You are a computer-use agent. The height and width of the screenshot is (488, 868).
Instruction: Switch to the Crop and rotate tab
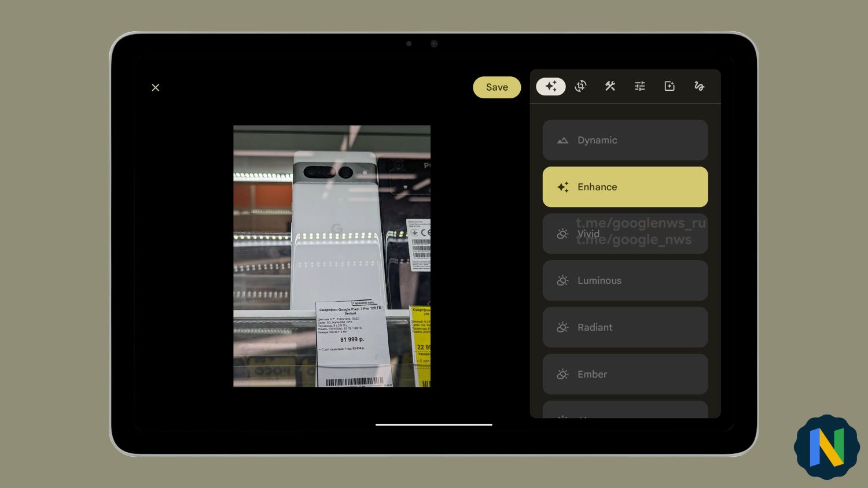580,86
